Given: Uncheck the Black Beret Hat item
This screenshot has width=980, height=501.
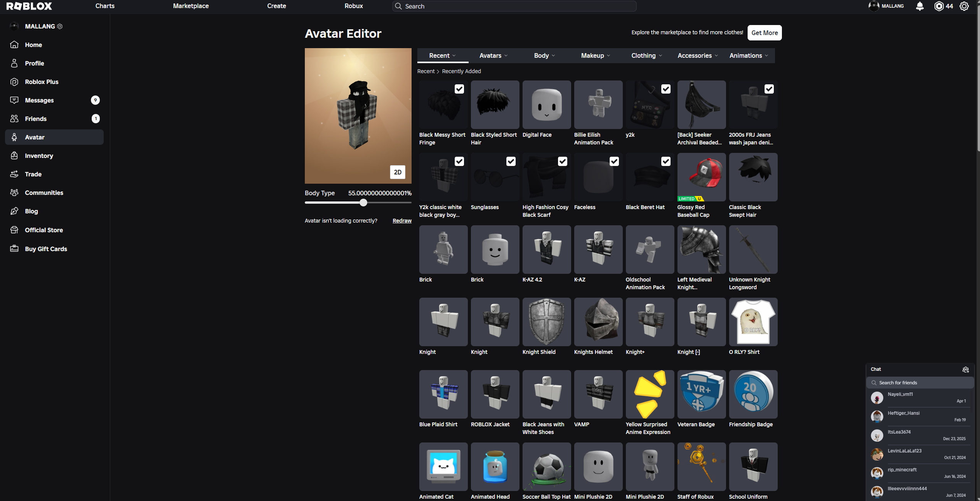Looking at the screenshot, I should coord(666,161).
